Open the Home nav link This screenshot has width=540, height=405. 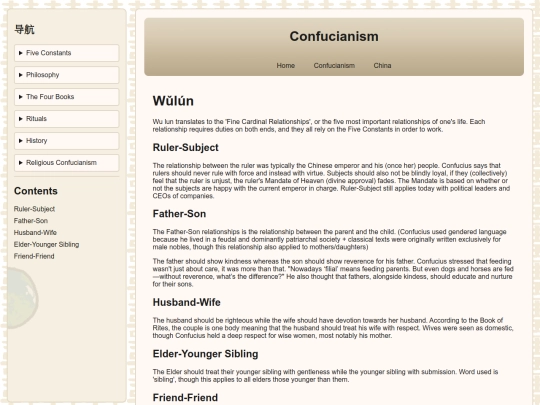[x=285, y=65]
